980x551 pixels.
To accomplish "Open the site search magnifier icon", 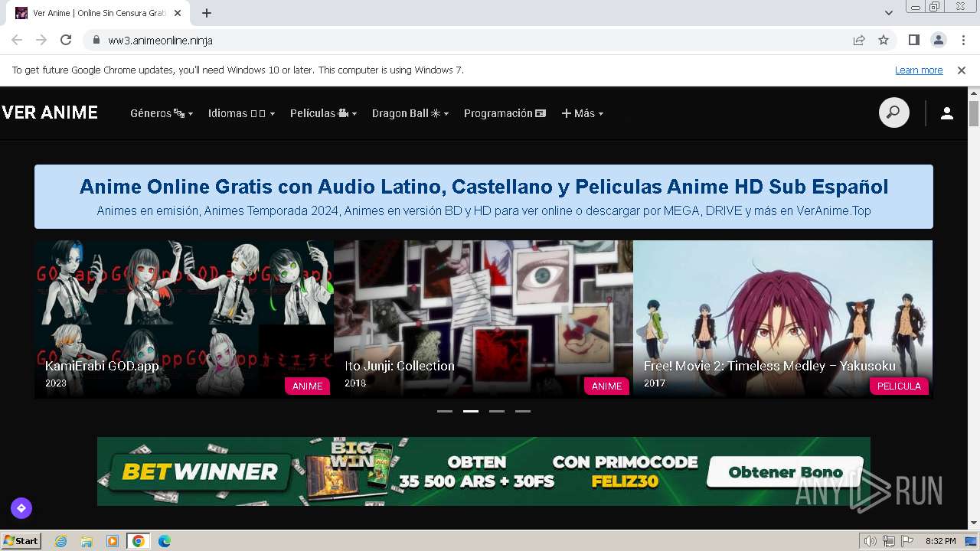I will tap(893, 113).
